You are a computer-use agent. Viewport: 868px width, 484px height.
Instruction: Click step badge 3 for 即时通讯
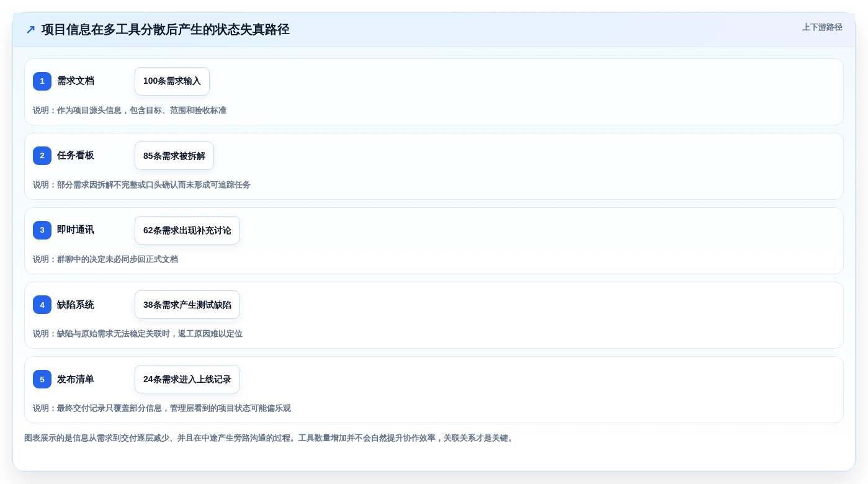(42, 230)
